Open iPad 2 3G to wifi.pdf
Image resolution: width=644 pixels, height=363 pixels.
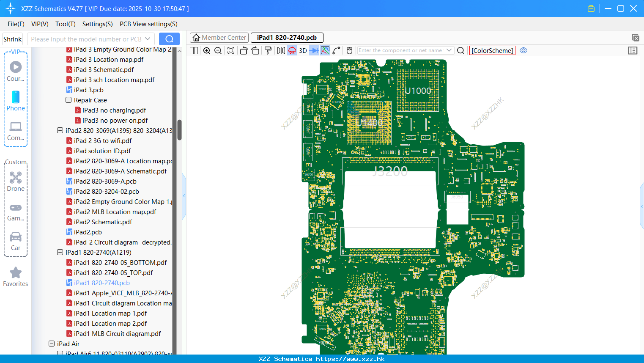99,140
